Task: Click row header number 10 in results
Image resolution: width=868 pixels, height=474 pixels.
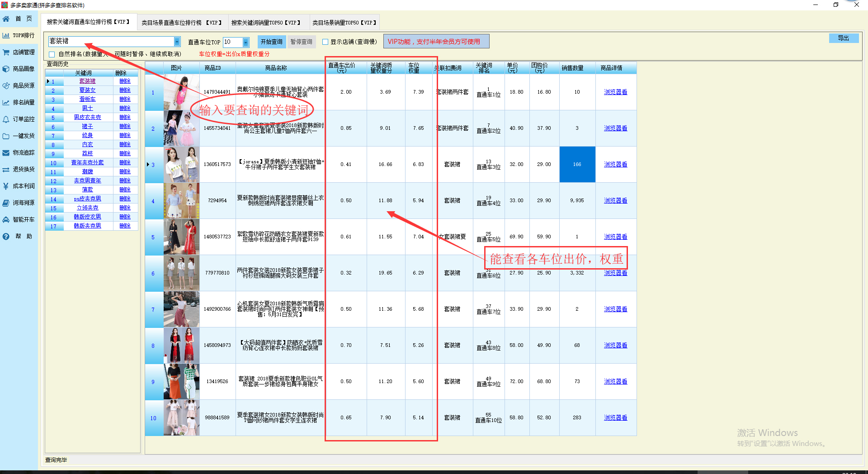Action: pyautogui.click(x=154, y=418)
